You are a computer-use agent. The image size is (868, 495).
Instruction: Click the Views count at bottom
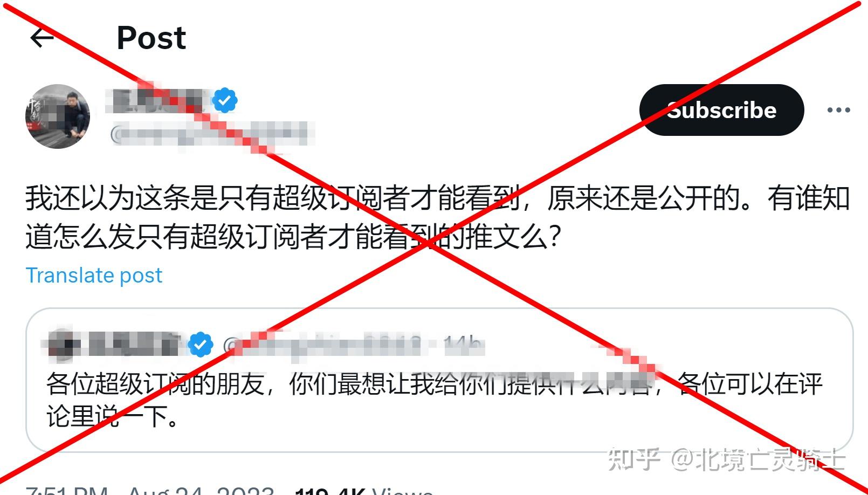[x=364, y=490]
